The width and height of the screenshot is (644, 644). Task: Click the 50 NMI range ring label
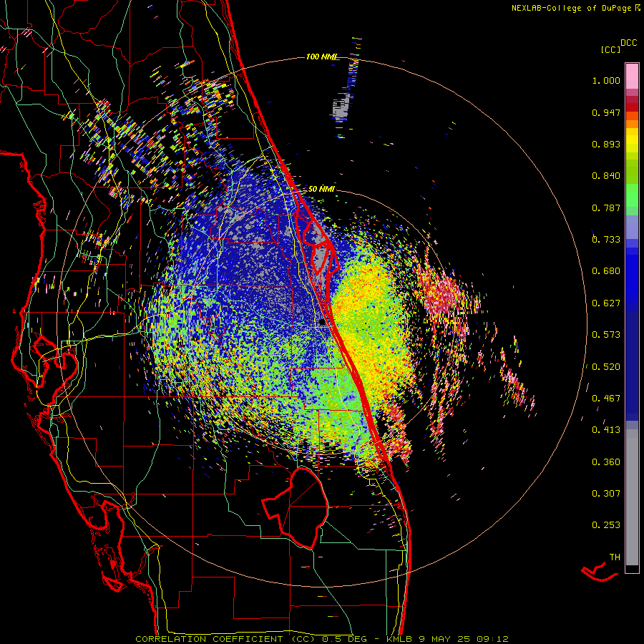[321, 189]
